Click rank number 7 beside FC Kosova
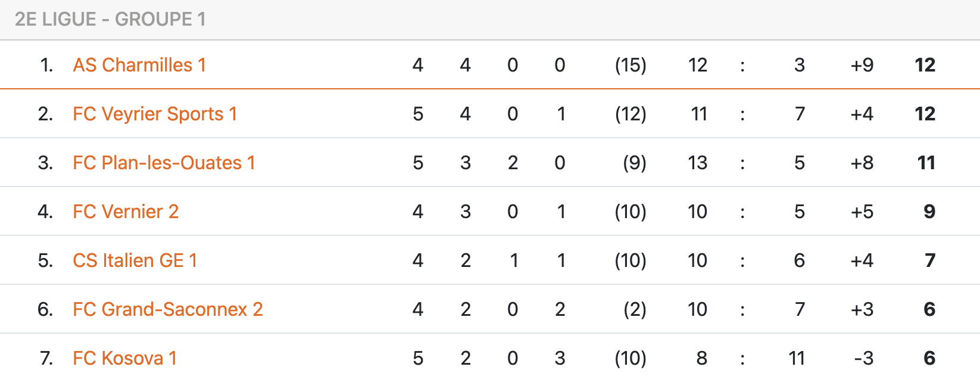980x379 pixels. click(x=46, y=358)
